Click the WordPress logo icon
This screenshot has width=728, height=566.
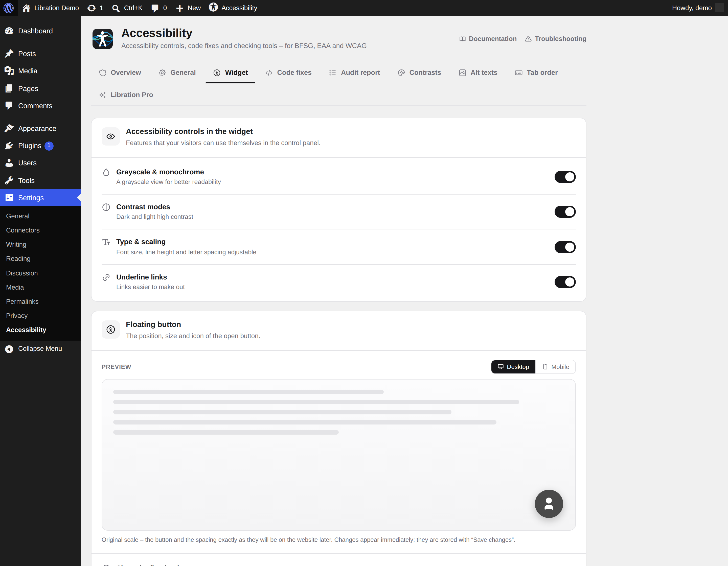(8, 8)
